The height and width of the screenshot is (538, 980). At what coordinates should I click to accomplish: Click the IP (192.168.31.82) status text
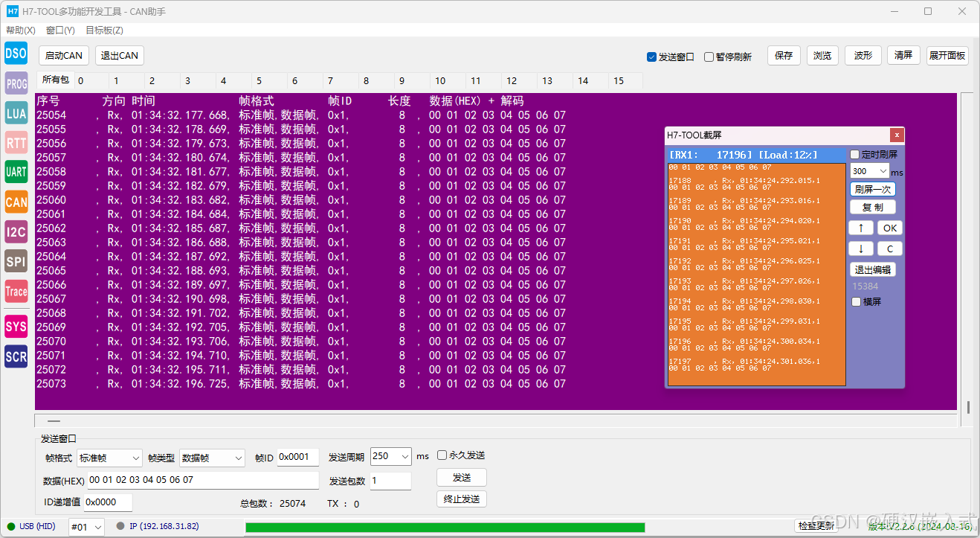164,526
